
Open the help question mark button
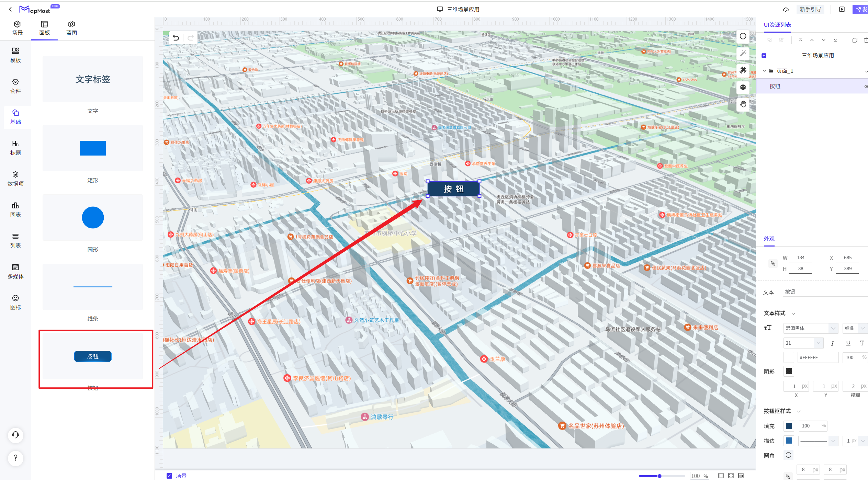click(15, 458)
